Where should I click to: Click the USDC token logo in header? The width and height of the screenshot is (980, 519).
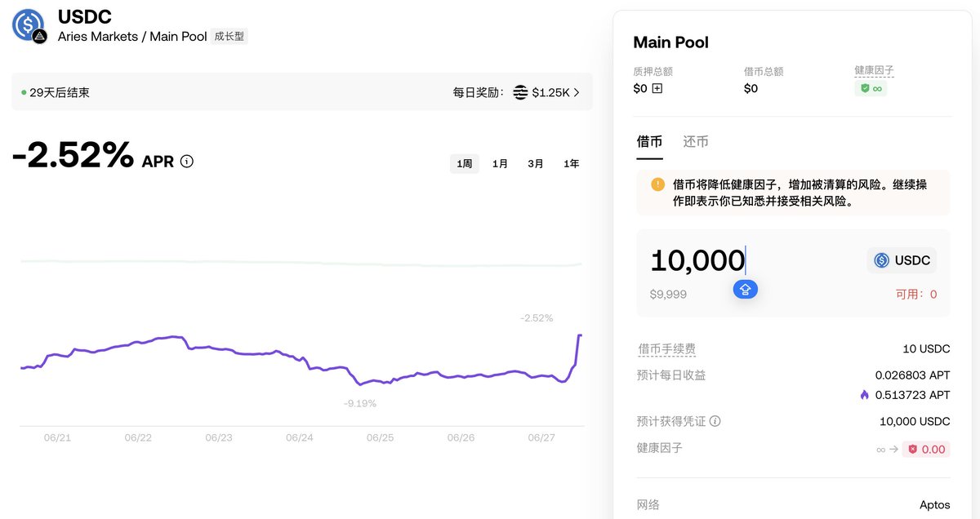point(28,25)
